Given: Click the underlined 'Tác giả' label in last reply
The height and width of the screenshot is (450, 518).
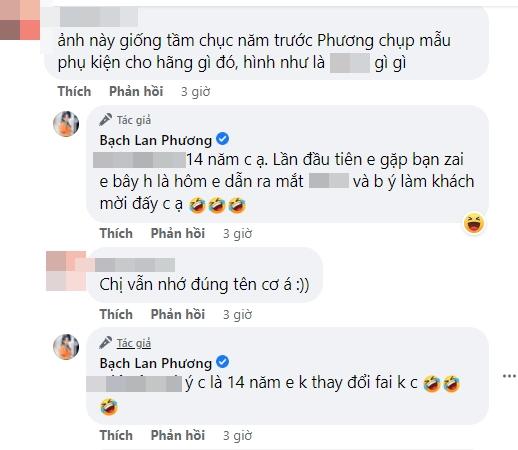Looking at the screenshot, I should point(134,343).
